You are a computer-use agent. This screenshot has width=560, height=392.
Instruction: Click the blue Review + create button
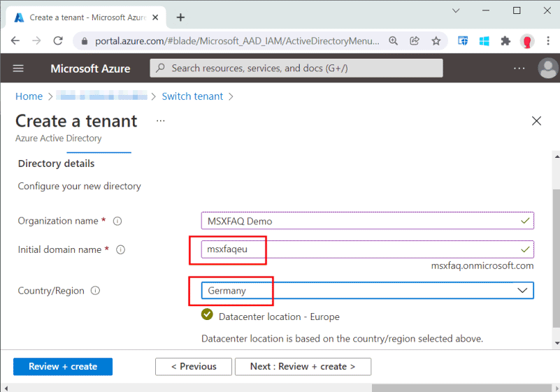click(63, 367)
